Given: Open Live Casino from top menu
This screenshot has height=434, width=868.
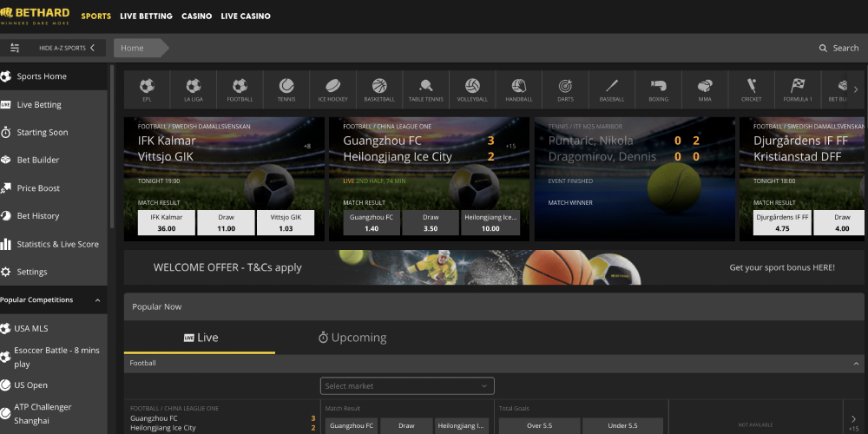Looking at the screenshot, I should click(246, 16).
